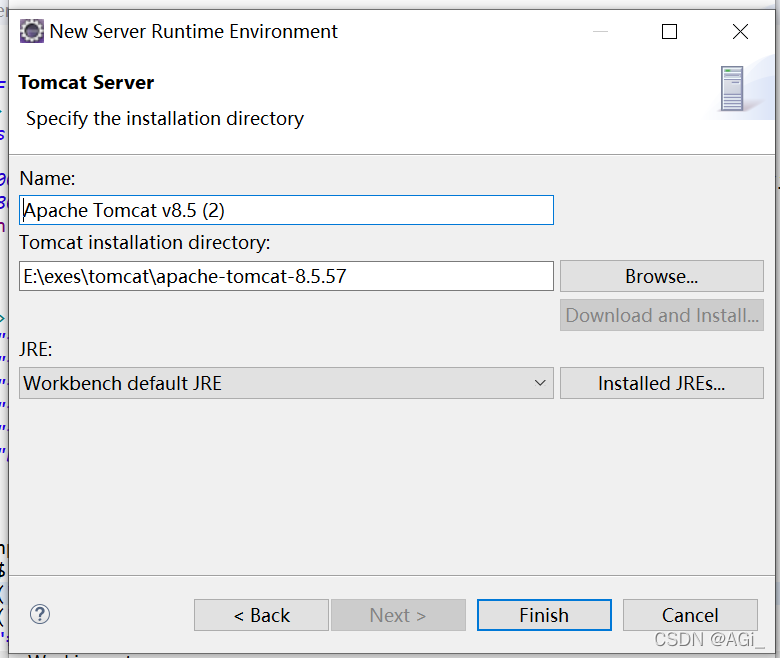Open the Browse... directory chooser

pos(662,276)
